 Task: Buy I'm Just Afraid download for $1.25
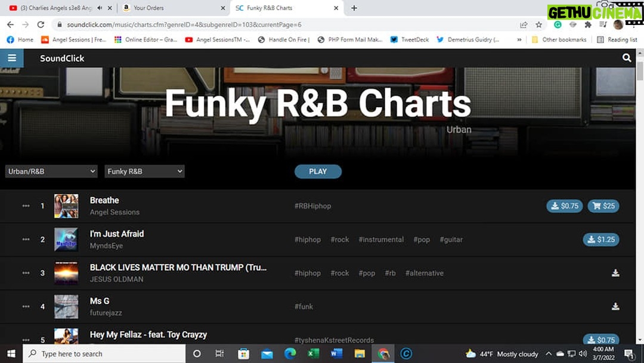601,240
